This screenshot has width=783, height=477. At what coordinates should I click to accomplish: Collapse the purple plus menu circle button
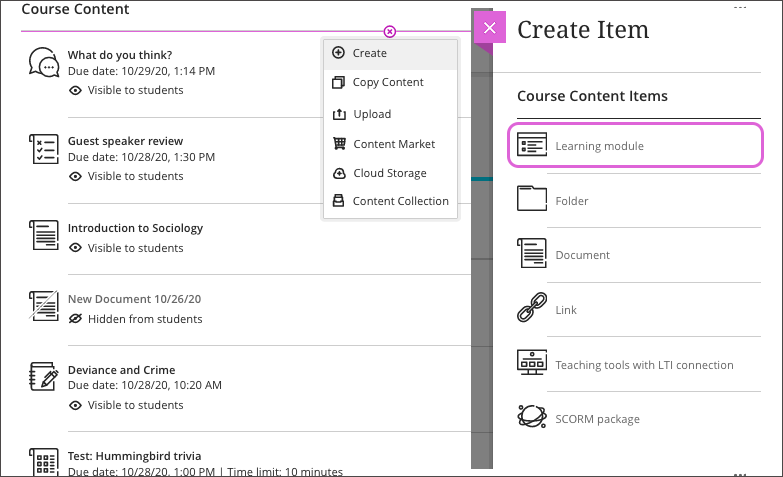[390, 31]
